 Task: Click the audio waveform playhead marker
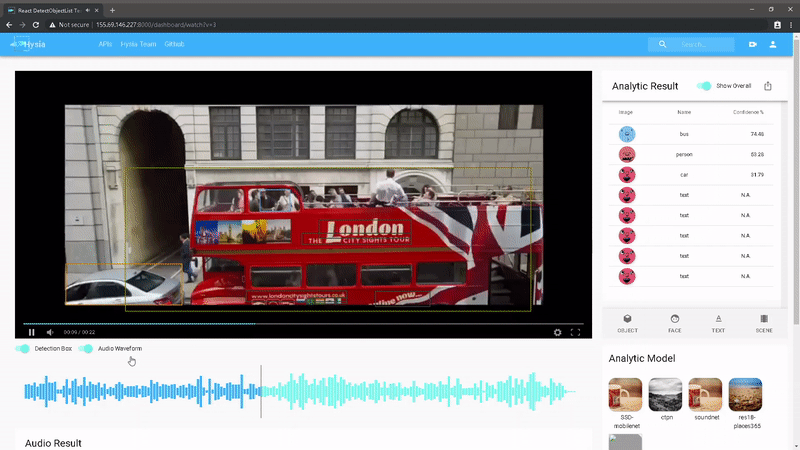pyautogui.click(x=261, y=391)
